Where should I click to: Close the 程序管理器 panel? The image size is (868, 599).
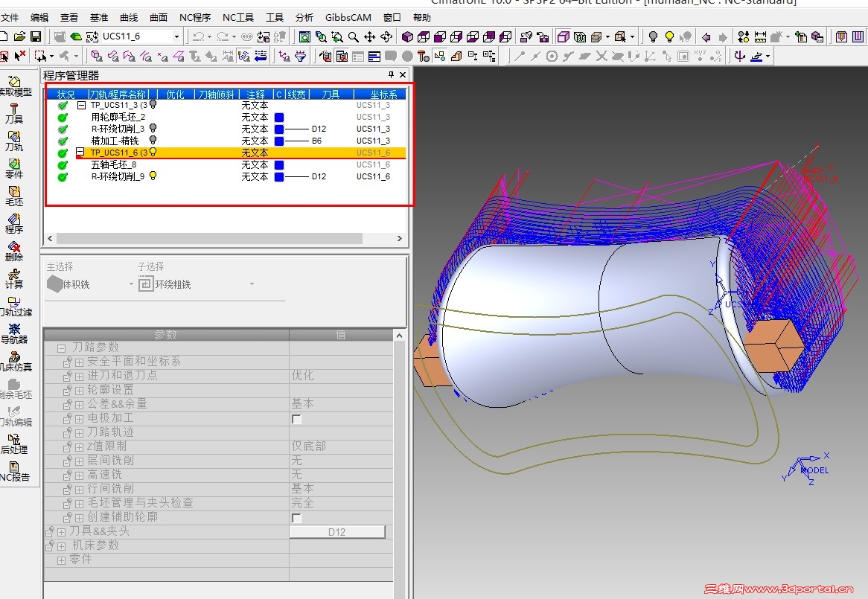(403, 74)
